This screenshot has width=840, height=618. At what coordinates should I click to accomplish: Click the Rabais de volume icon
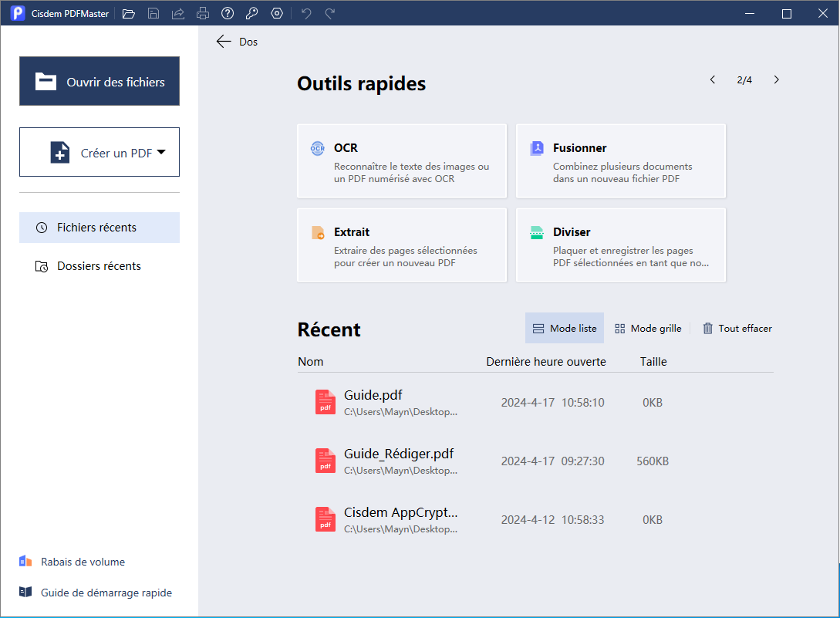coord(25,561)
